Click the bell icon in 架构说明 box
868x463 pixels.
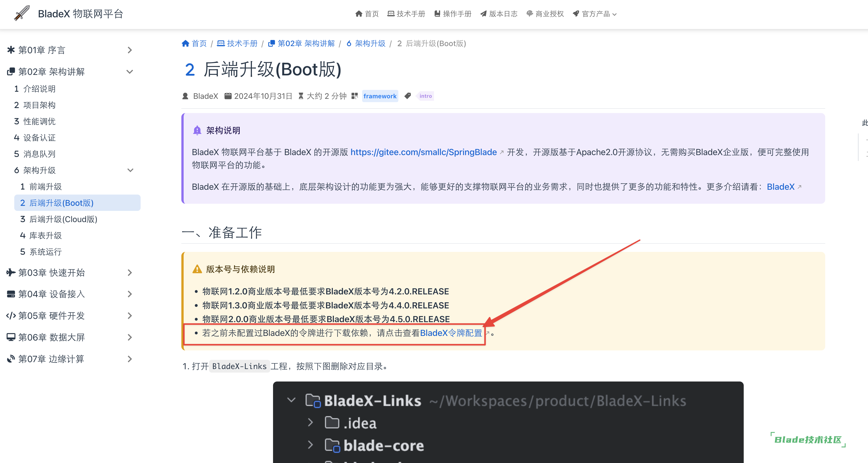197,130
